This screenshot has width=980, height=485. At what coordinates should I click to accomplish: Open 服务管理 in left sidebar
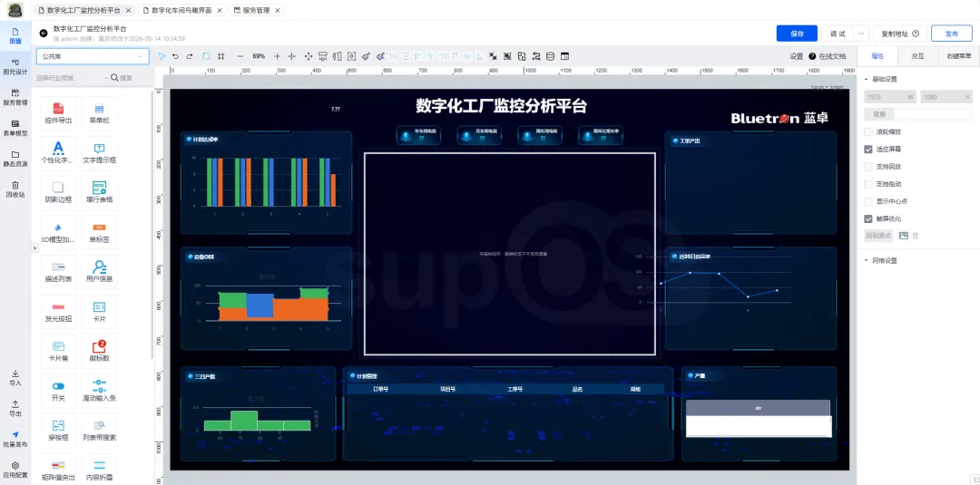pyautogui.click(x=15, y=97)
